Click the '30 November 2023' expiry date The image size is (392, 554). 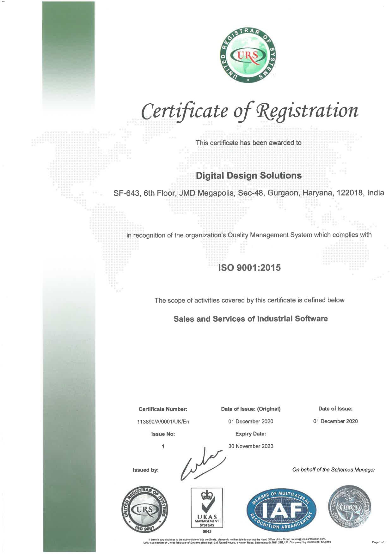(251, 446)
